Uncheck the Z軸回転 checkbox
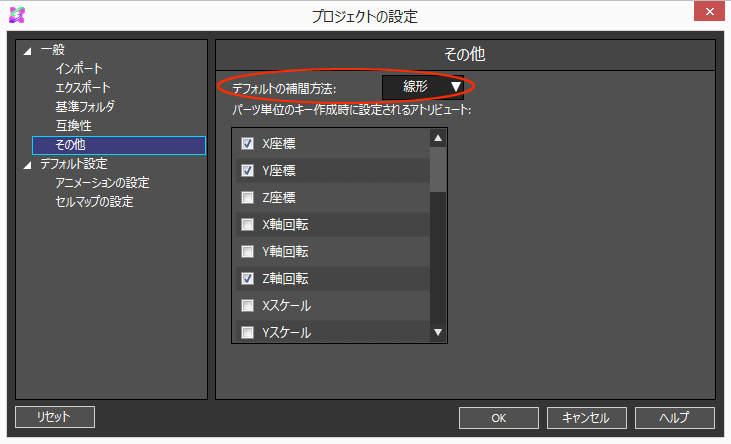Image resolution: width=731 pixels, height=444 pixels. click(x=247, y=278)
